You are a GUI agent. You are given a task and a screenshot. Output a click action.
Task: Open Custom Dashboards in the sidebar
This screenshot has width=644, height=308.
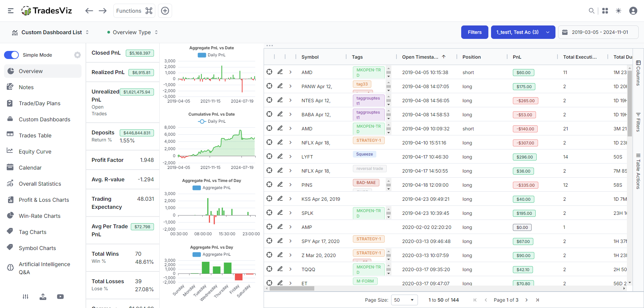coord(43,119)
